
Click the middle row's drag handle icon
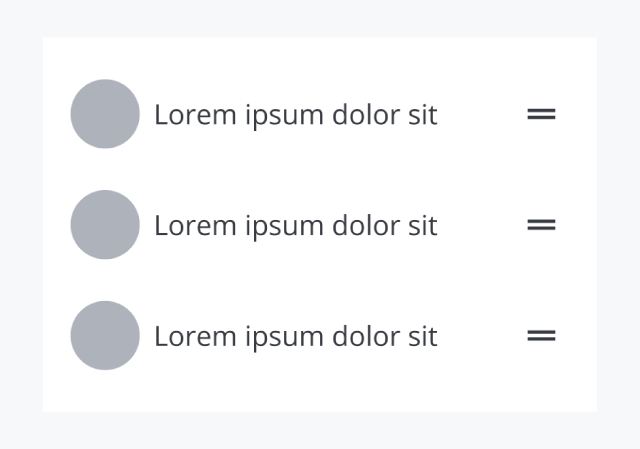[541, 226]
